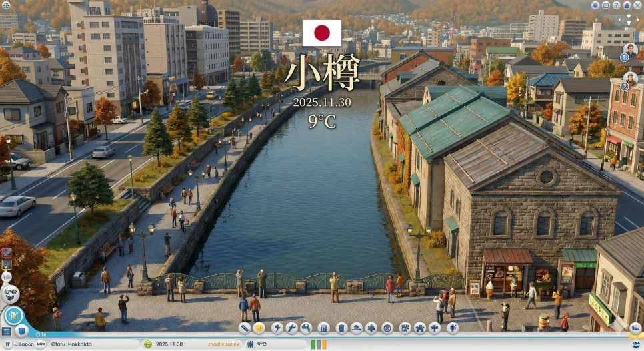The height and width of the screenshot is (351, 644).
Task: Click the mostly sunny weather label
Action: [x=224, y=344]
